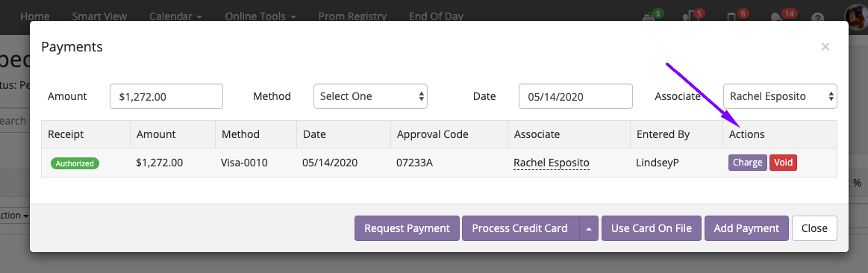Open the Online Tools menu
This screenshot has width=868, height=273.
(260, 16)
